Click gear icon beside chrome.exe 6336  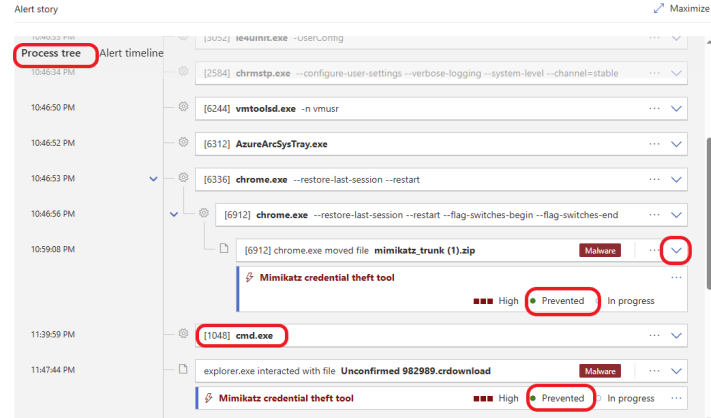tap(183, 177)
